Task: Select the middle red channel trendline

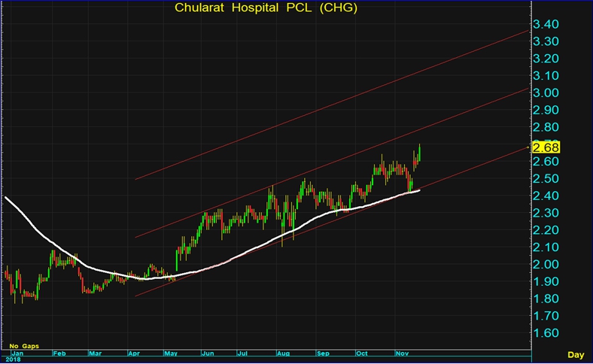Action: 332,163
